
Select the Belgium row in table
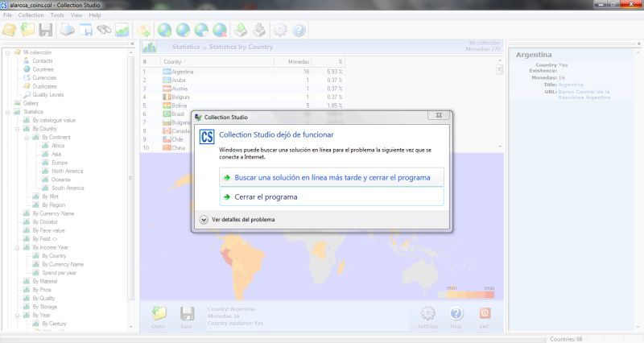(x=242, y=97)
